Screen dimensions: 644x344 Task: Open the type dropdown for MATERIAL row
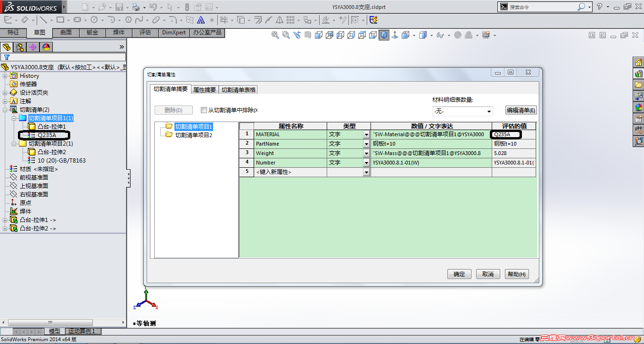[366, 135]
